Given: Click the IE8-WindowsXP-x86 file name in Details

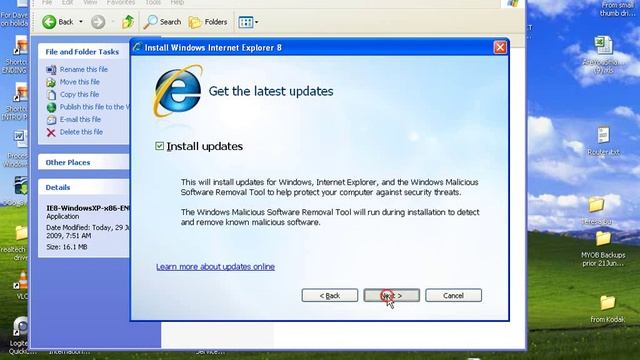Looking at the screenshot, I should coord(88,208).
